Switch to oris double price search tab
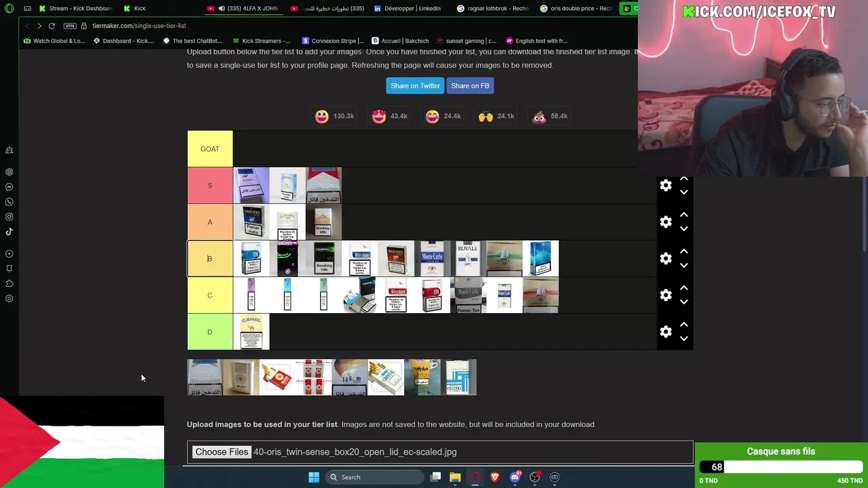868x488 pixels. tap(576, 8)
